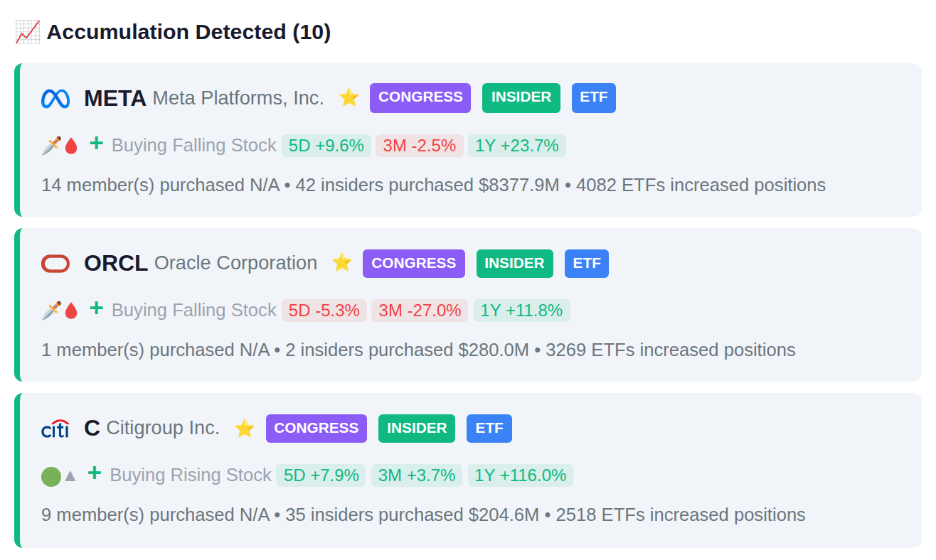
Task: Click the 1Y +23.7% pill on META
Action: (x=517, y=146)
